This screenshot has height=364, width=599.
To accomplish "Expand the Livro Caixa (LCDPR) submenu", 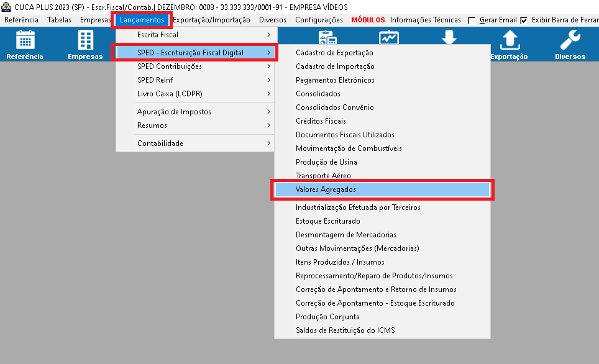I will coord(195,94).
